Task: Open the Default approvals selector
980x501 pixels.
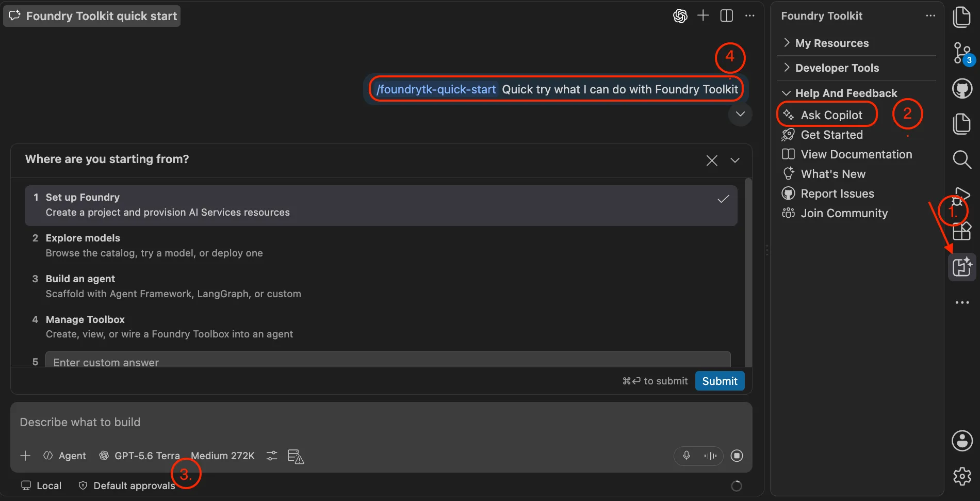Action: pyautogui.click(x=127, y=486)
